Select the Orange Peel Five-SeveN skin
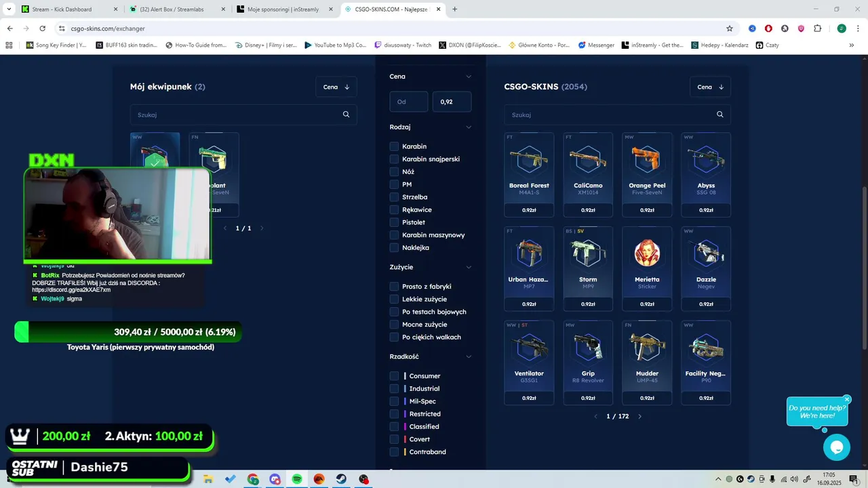868x488 pixels. click(x=647, y=174)
